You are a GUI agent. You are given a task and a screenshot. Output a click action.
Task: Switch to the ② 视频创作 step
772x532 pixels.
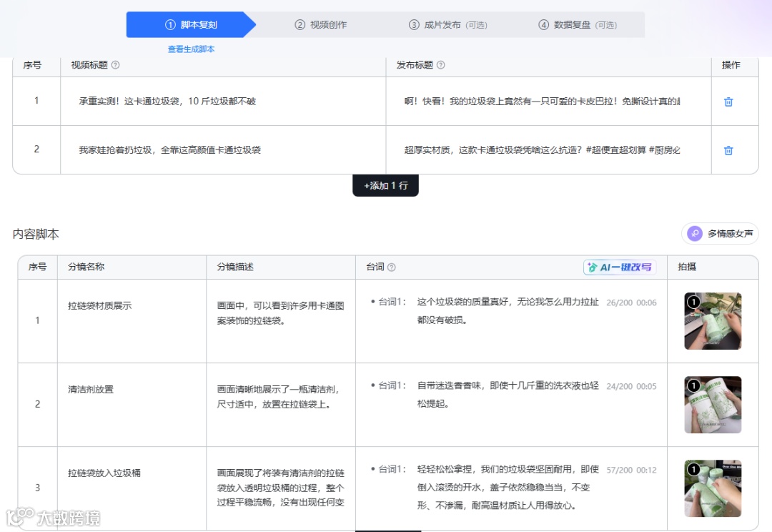point(321,24)
